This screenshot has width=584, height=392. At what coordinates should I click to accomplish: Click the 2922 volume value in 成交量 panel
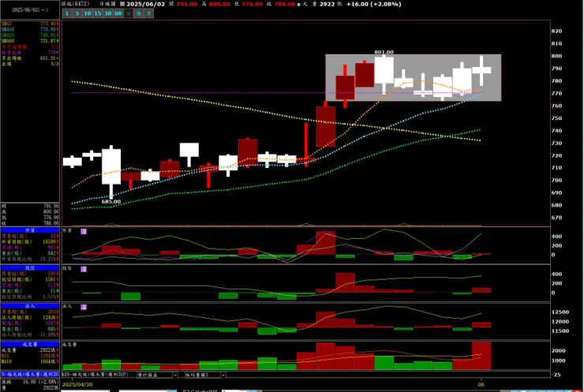tap(47, 350)
